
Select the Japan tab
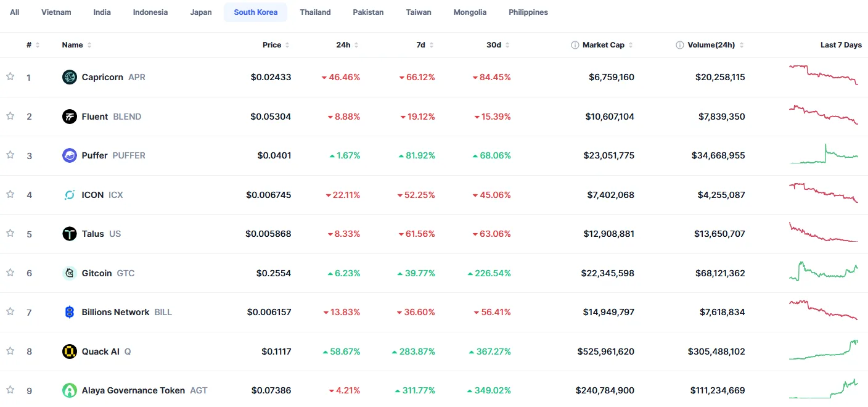(x=201, y=12)
